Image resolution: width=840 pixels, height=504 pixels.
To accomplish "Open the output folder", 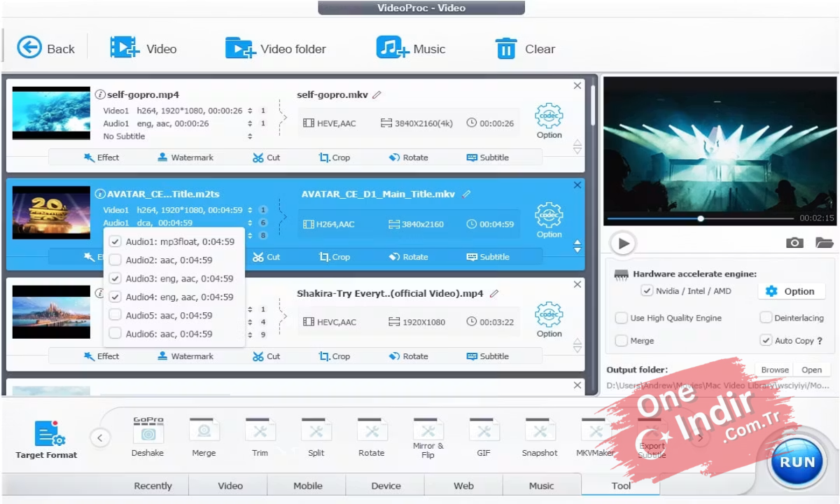I will coord(812,370).
